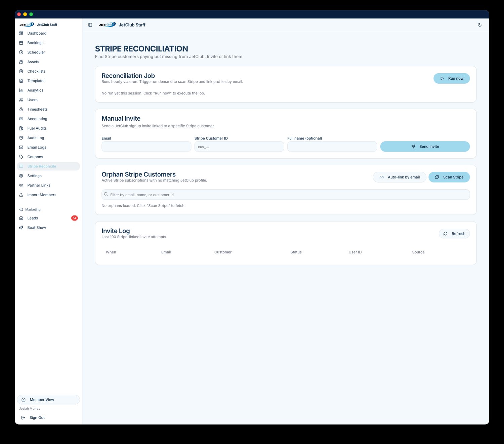The height and width of the screenshot is (444, 504).
Task: Click the Full name optional field
Action: coord(332,147)
